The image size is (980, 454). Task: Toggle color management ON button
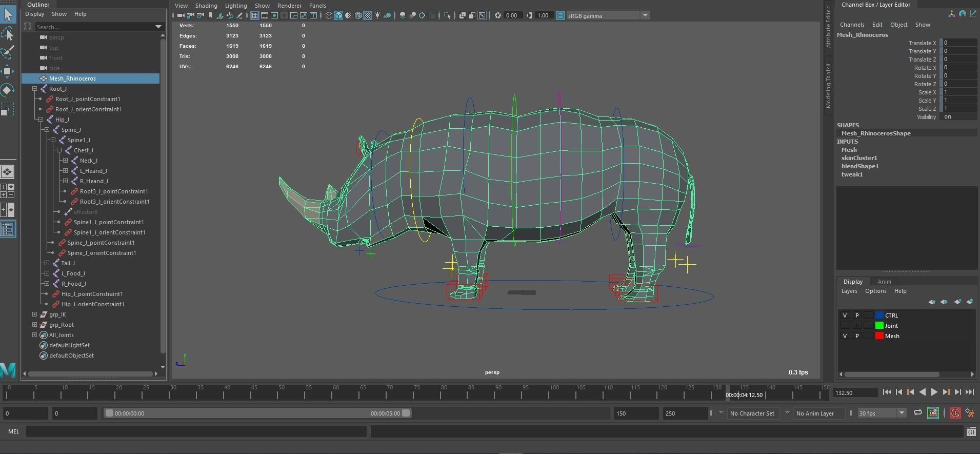tap(560, 15)
